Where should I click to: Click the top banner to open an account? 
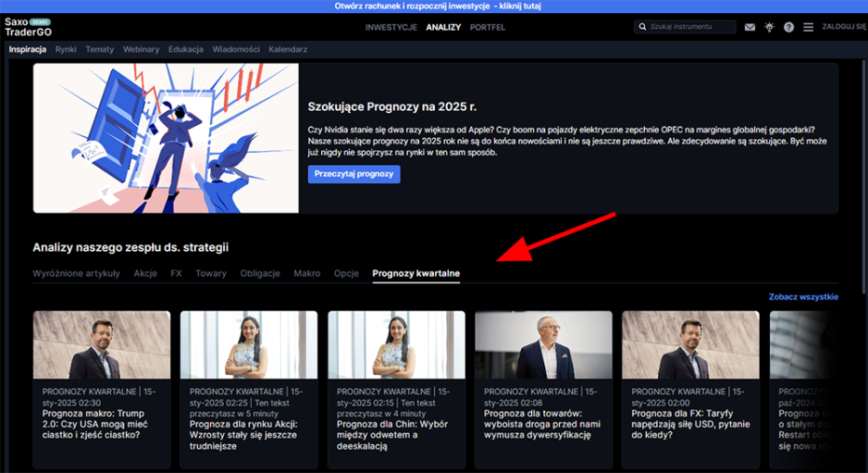coord(434,6)
